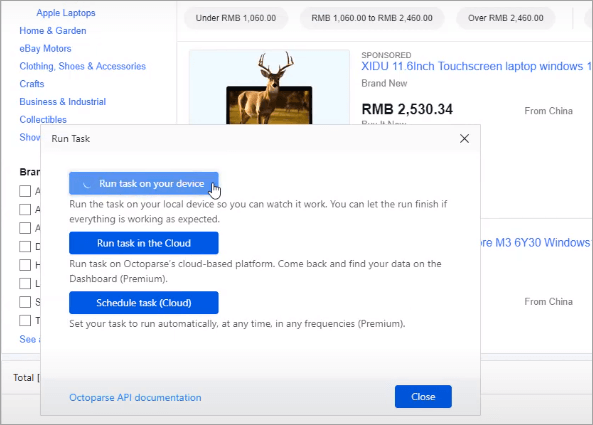Click the RMB 2,530.34 price text
The height and width of the screenshot is (425, 593).
[x=407, y=109]
